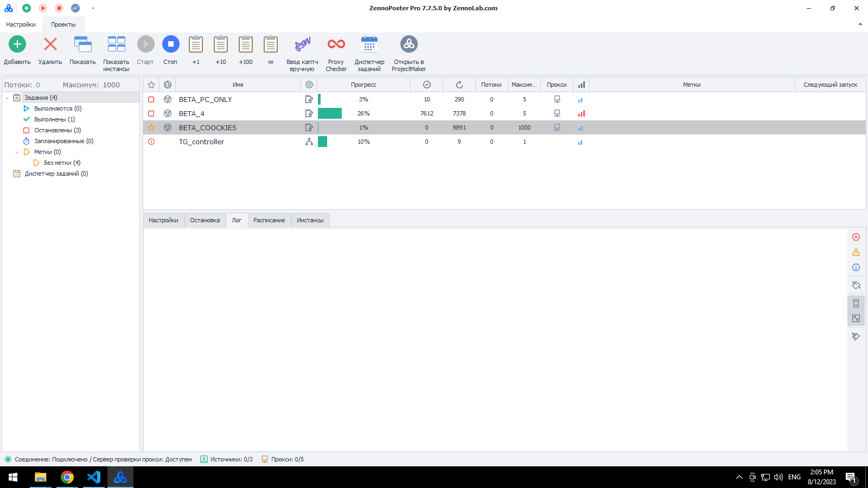
Task: Click the stopped status square of BETA_PC_ONLY
Action: coord(151,100)
